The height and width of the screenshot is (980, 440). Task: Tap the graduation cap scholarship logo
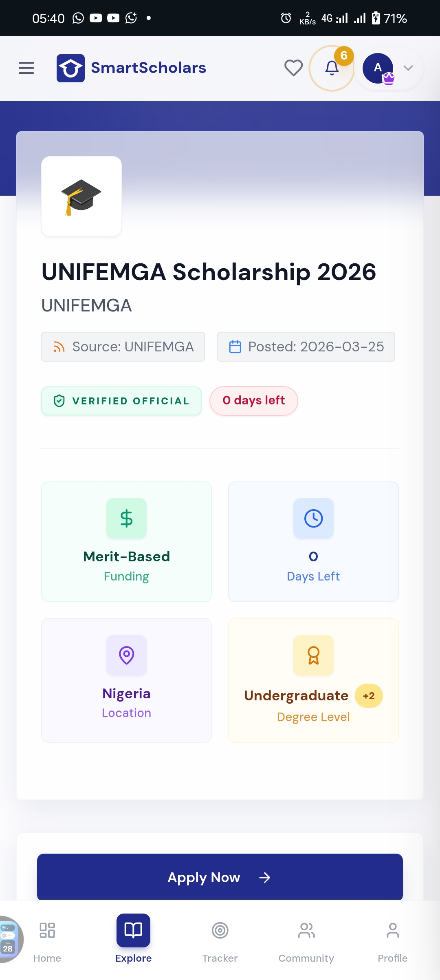click(81, 196)
